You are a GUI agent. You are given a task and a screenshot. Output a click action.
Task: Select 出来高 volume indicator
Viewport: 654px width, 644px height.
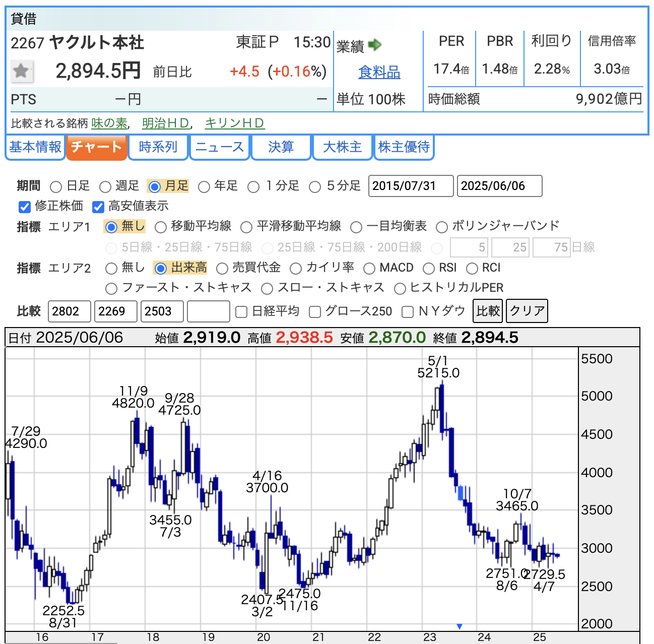click(160, 269)
